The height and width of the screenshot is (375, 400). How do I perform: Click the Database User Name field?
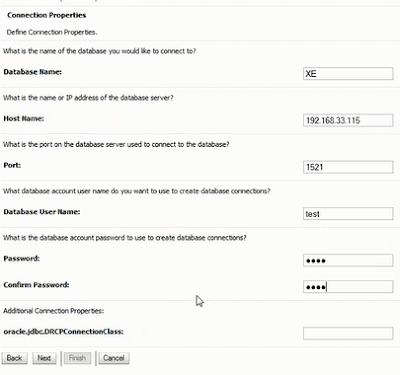pyautogui.click(x=348, y=214)
